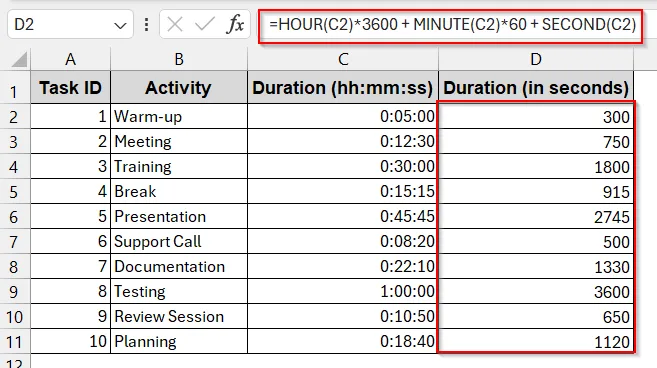Click Task ID cell for Testing row
The image size is (657, 368).
tap(70, 291)
